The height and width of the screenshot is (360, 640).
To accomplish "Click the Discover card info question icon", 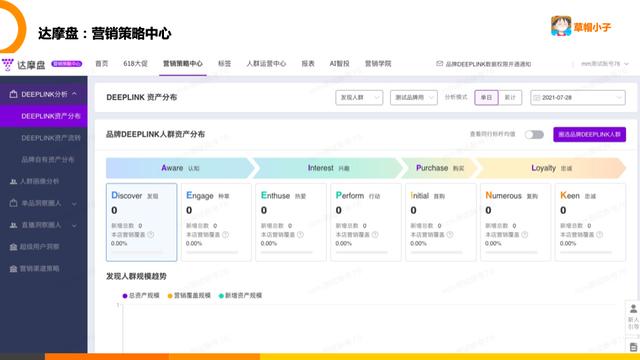I will [x=151, y=235].
